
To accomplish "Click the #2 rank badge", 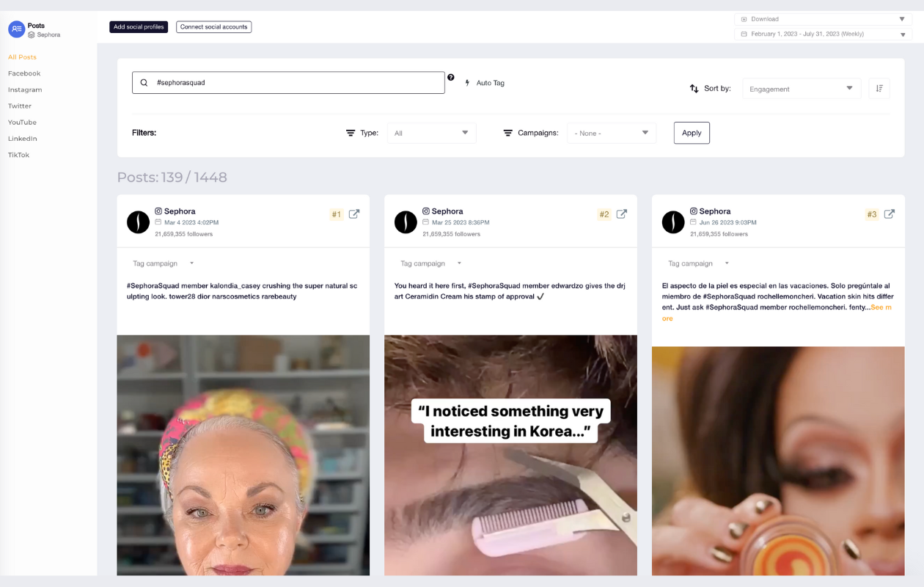I will [x=604, y=214].
